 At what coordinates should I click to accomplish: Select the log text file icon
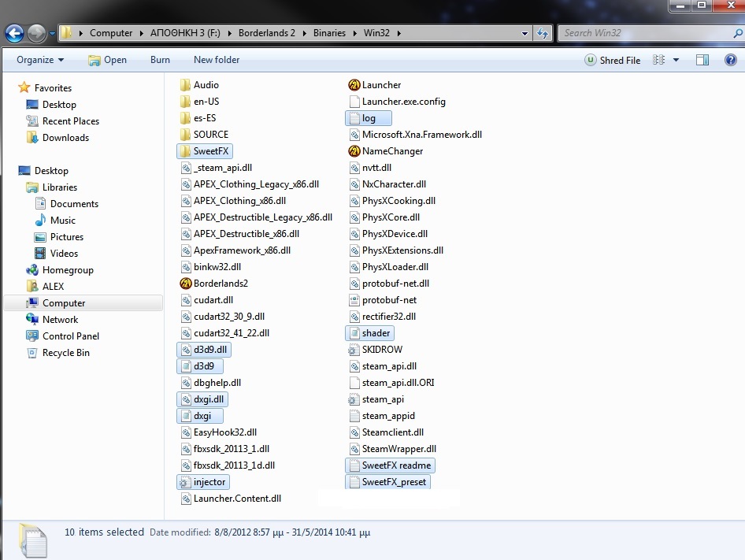(354, 118)
